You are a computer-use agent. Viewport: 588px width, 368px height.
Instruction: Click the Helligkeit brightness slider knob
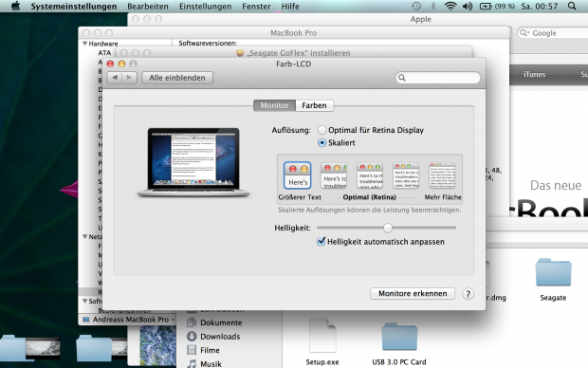388,228
